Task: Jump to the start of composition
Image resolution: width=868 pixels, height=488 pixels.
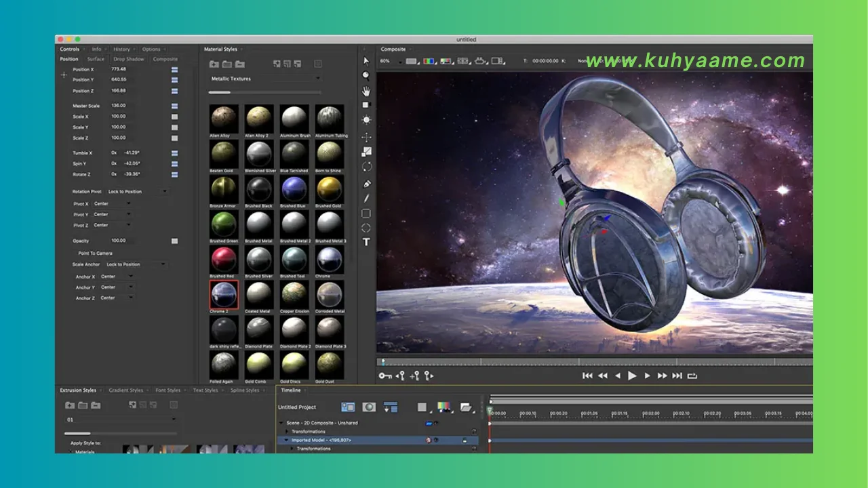Action: pos(587,375)
